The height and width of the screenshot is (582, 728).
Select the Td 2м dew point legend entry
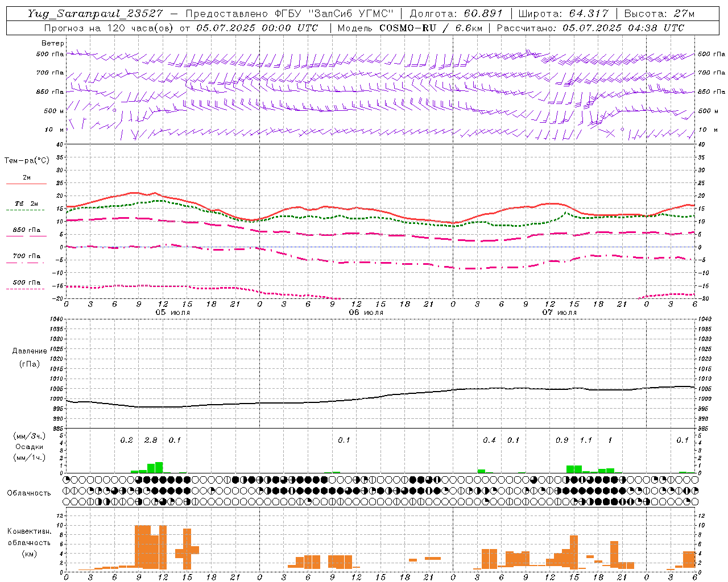pyautogui.click(x=27, y=203)
